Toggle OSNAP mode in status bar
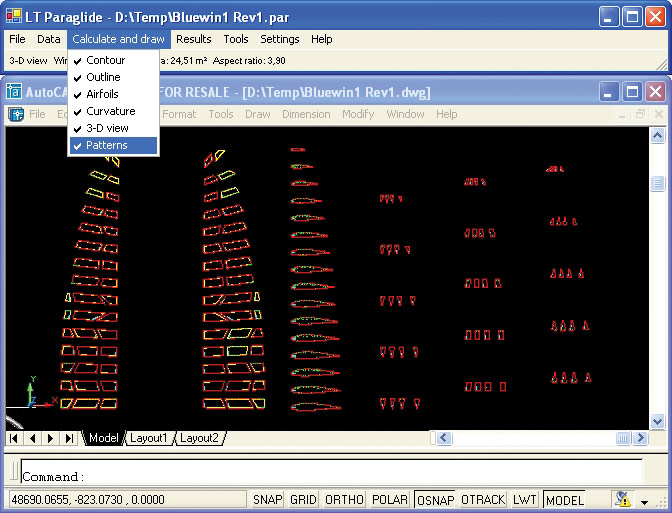The height and width of the screenshot is (513, 672). click(x=434, y=500)
